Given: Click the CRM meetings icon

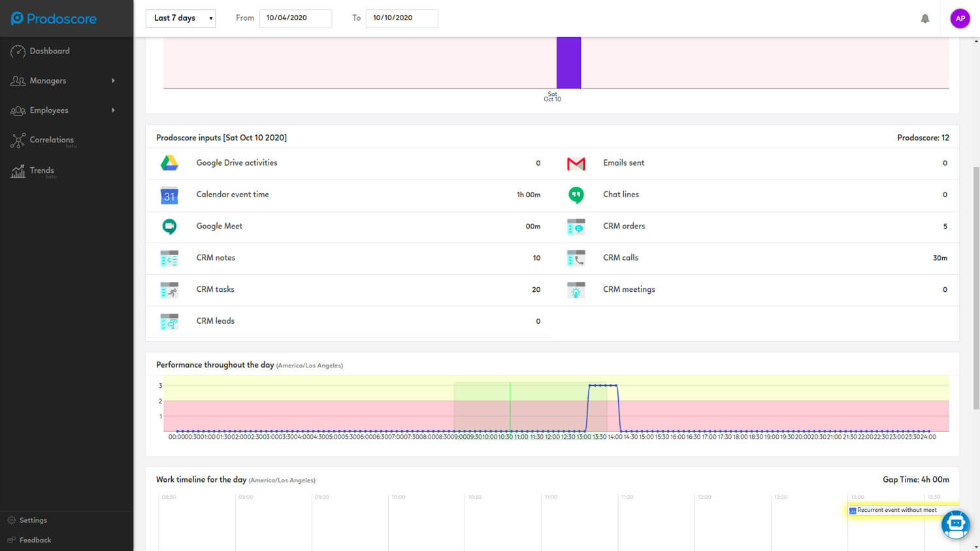Looking at the screenshot, I should (x=576, y=290).
